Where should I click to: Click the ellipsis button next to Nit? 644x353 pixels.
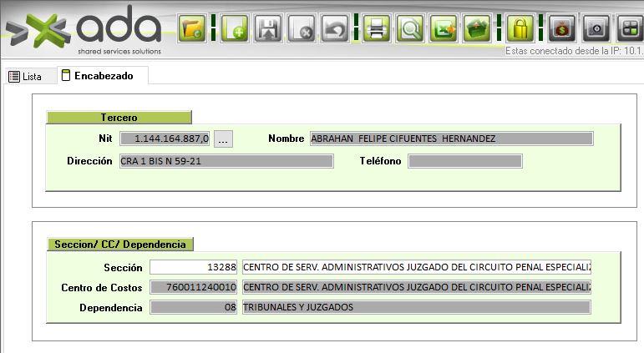223,139
